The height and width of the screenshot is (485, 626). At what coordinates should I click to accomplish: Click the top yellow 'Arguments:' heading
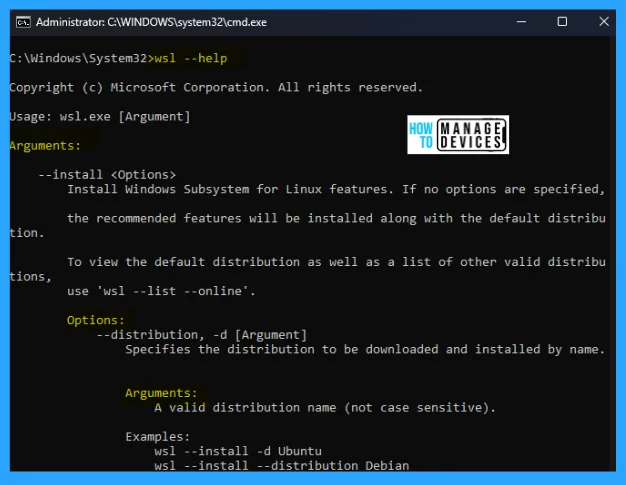(x=45, y=146)
